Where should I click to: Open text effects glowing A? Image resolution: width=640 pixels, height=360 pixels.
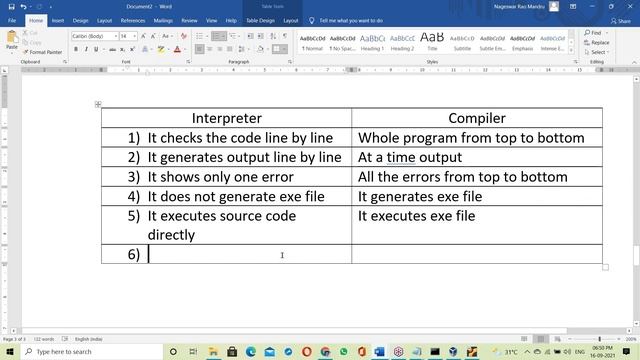[145, 49]
